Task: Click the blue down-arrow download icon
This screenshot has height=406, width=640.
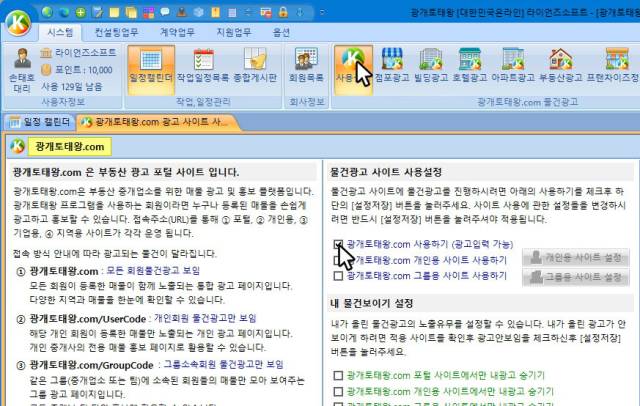Action: 300,12
